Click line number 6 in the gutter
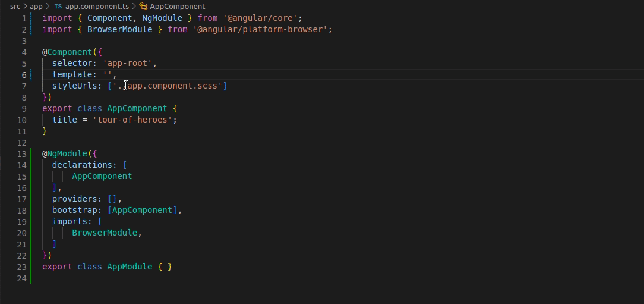The image size is (644, 304). (x=24, y=75)
